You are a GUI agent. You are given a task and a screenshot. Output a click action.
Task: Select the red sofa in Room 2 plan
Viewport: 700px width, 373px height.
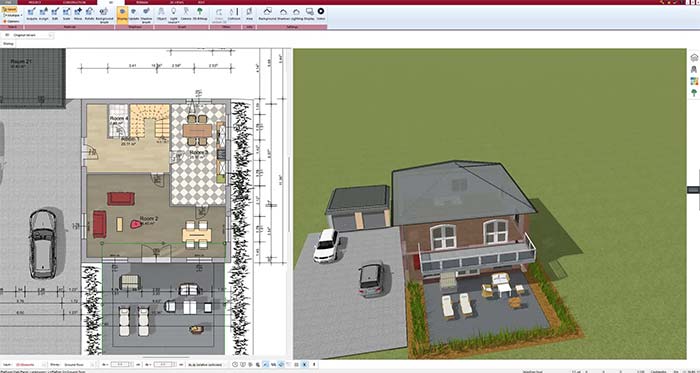(121, 199)
